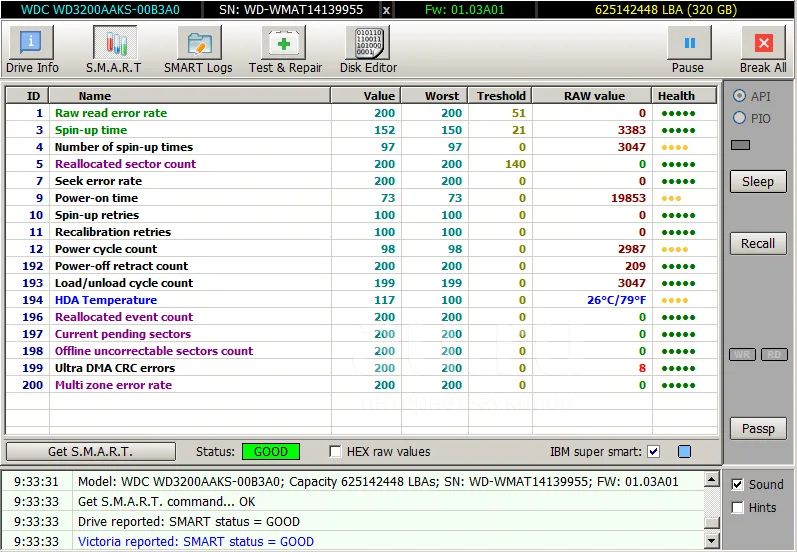Select Reallocated sector count row
The image size is (797, 552).
point(361,164)
